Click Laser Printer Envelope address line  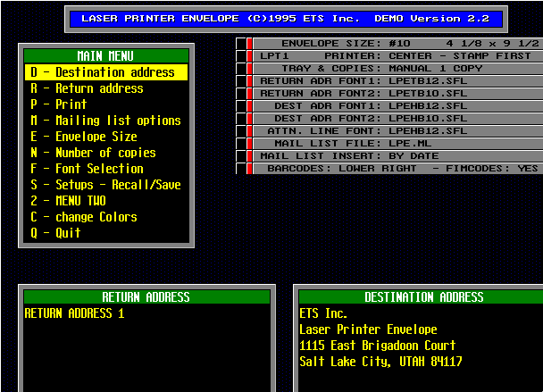tap(368, 329)
